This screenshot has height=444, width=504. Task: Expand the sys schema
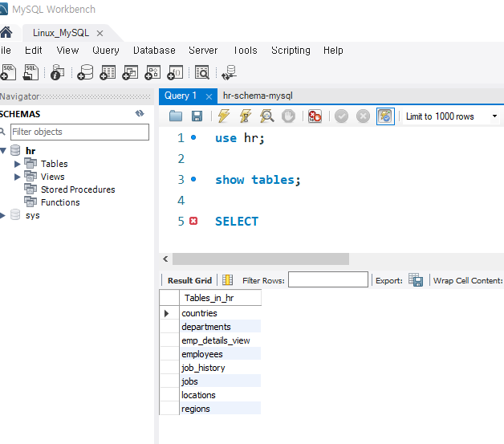(2, 215)
